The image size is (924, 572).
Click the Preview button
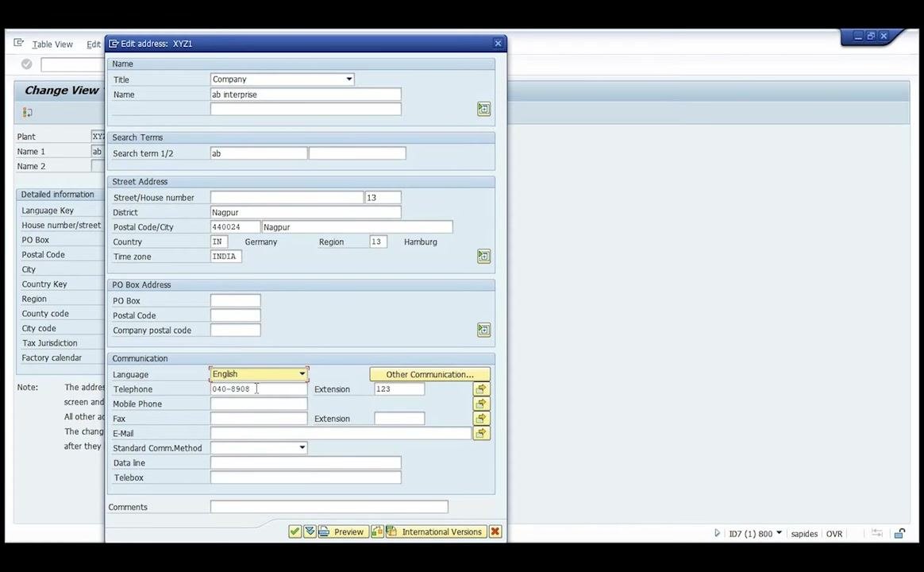point(344,532)
